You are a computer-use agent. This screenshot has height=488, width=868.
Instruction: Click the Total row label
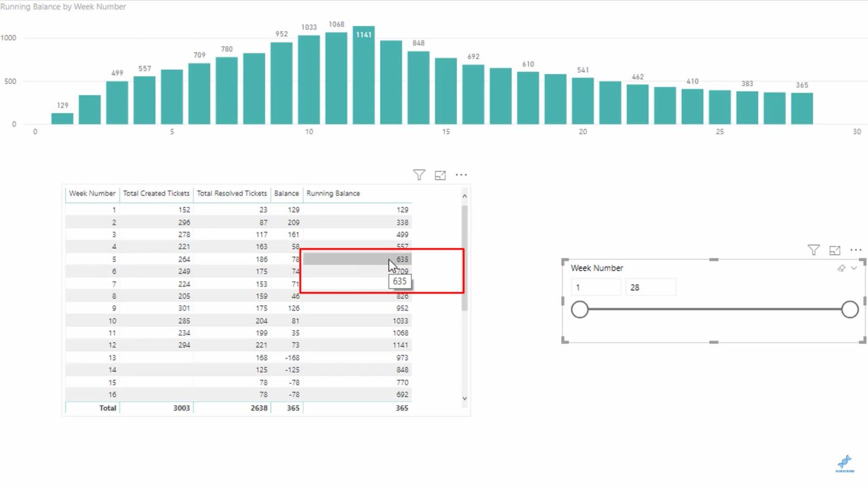tap(107, 408)
